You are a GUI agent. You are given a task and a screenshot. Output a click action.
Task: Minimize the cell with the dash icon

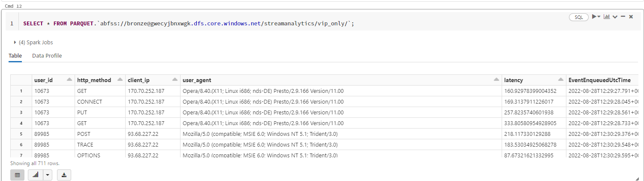tap(623, 17)
